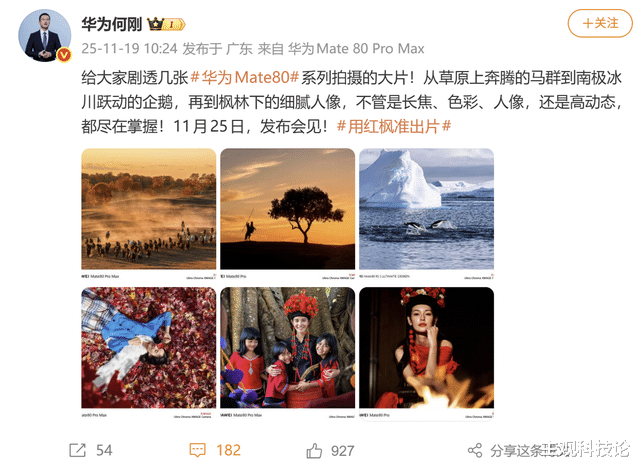
Task: Follow the user with +关注 button
Action: pos(600,23)
